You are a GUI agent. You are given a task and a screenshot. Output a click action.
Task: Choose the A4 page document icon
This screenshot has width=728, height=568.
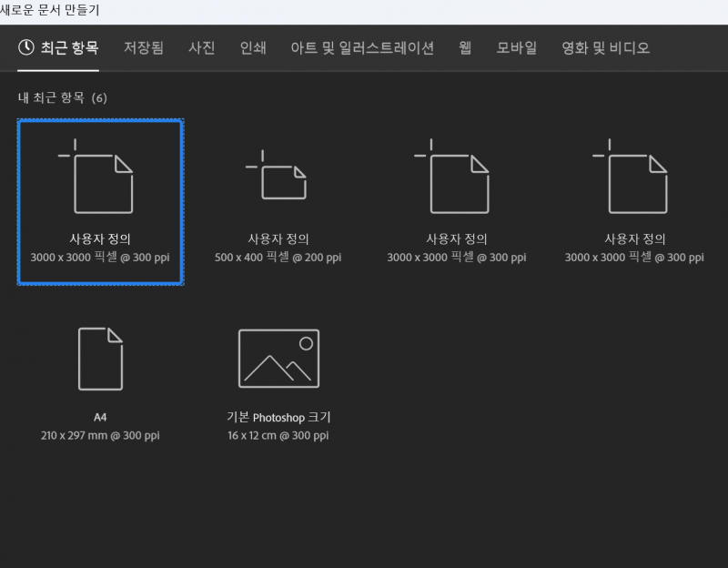point(100,359)
